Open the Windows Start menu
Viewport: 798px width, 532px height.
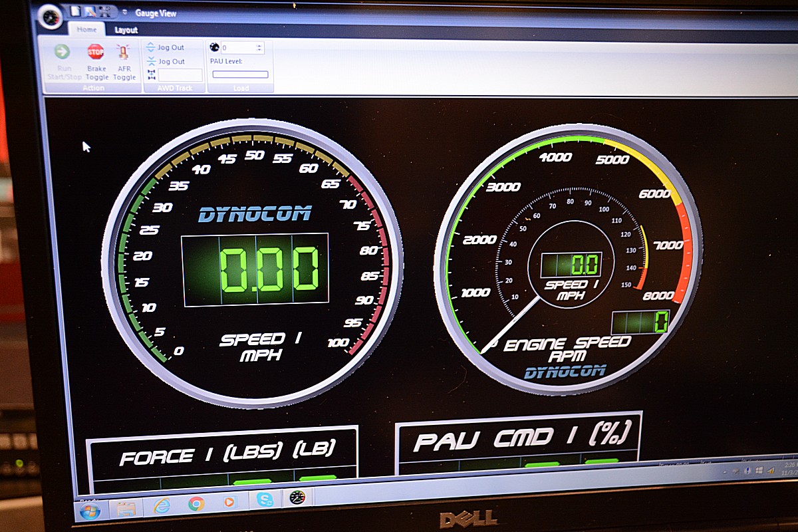(x=89, y=511)
